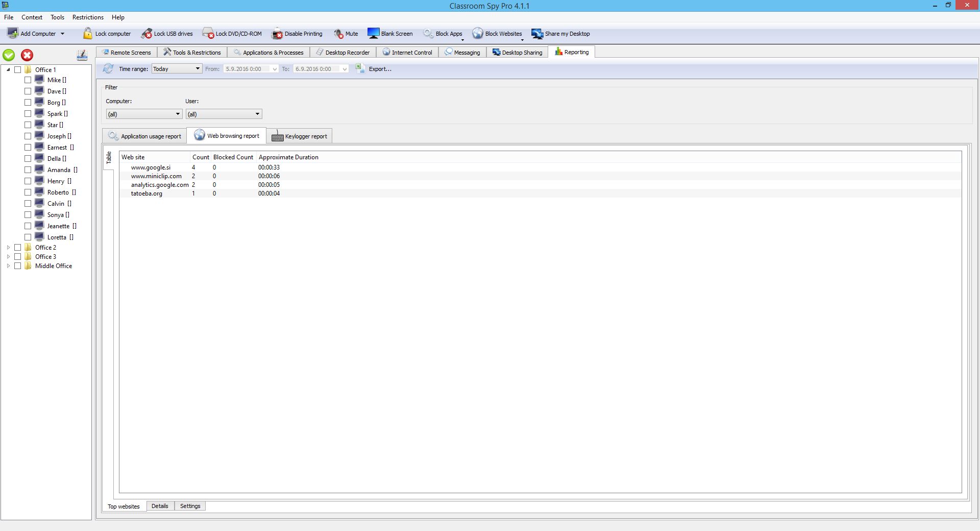Expand the Office 2 tree group
This screenshot has width=980, height=531.
tap(8, 248)
